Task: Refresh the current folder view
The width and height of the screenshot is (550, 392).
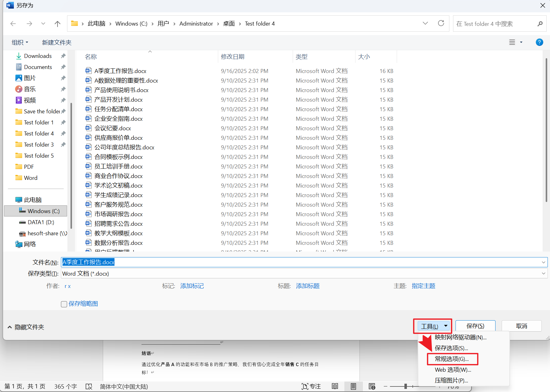Action: tap(441, 23)
